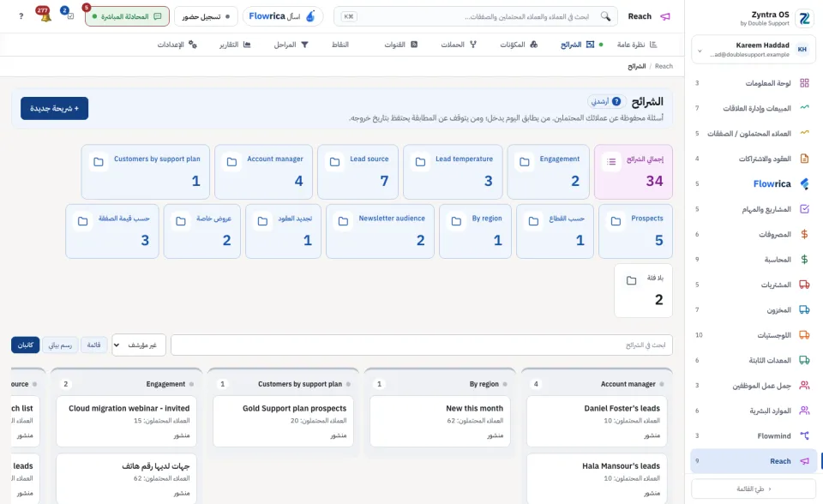Filter by the Lead source category card
This screenshot has width=823, height=504.
pos(358,171)
